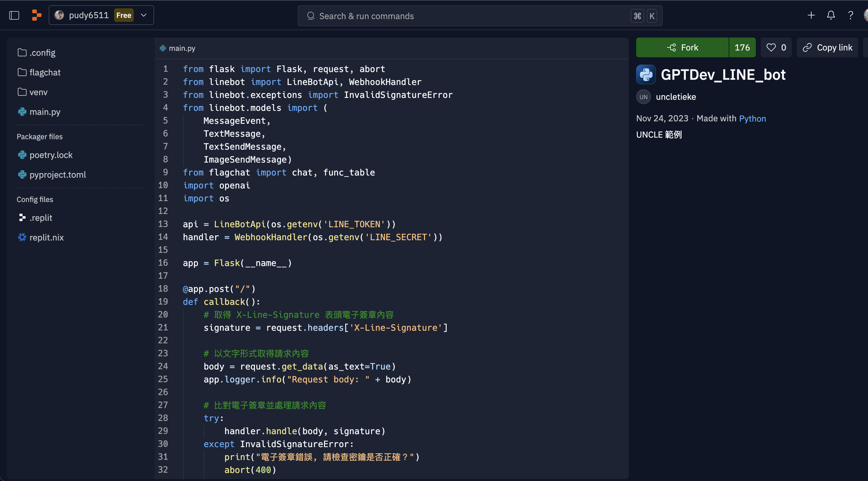Viewport: 868px width, 481px height.
Task: Click the UN avatar icon
Action: tap(643, 97)
